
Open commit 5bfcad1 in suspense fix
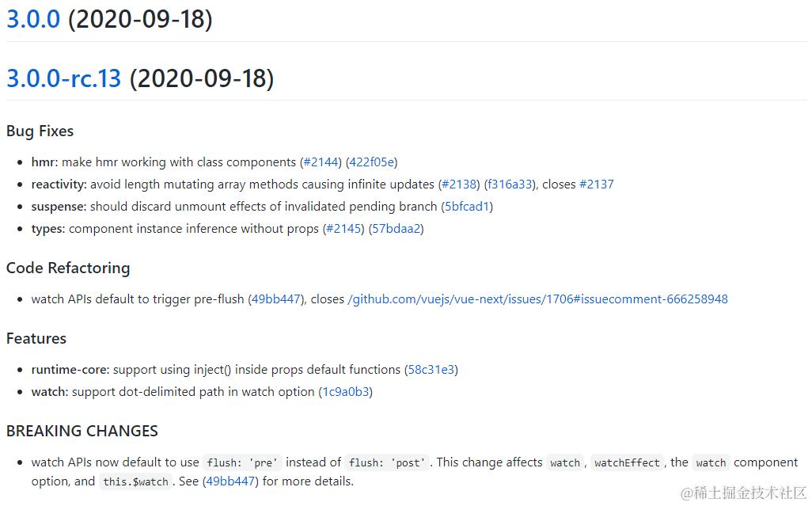[x=467, y=207]
